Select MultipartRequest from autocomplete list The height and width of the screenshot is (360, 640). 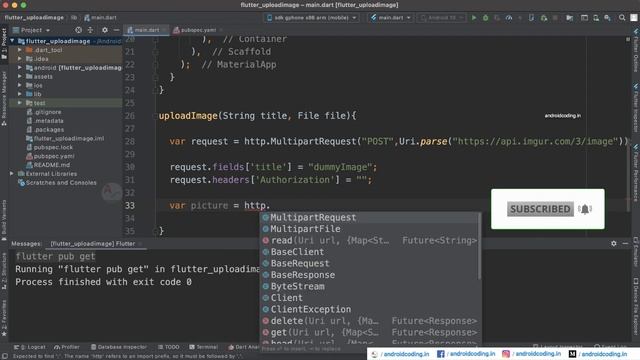click(369, 218)
